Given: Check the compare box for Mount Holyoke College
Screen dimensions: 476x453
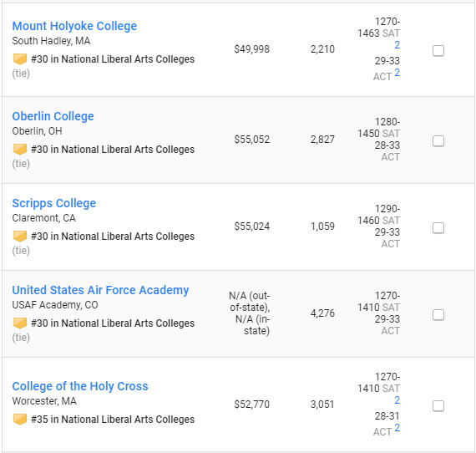Looking at the screenshot, I should tap(438, 50).
